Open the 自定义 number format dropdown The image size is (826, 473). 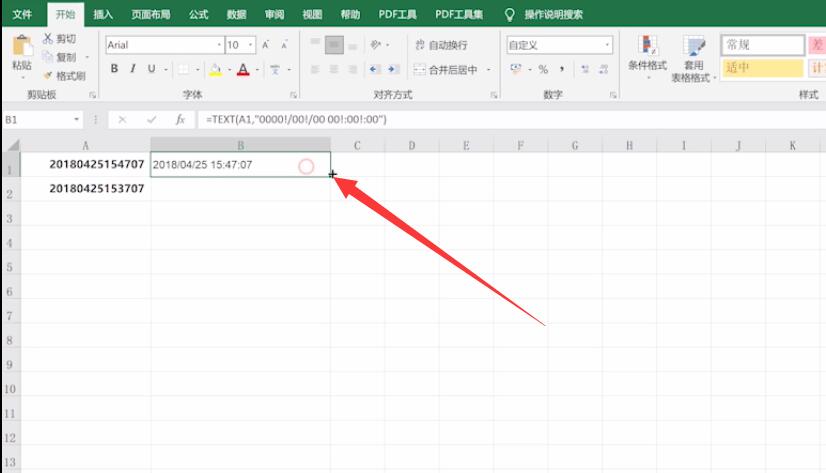click(607, 45)
